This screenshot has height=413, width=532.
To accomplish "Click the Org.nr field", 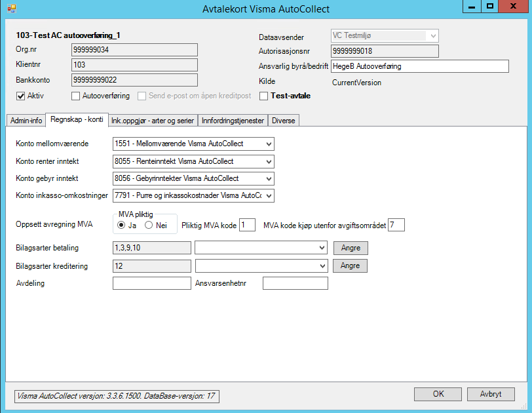I will click(x=134, y=50).
